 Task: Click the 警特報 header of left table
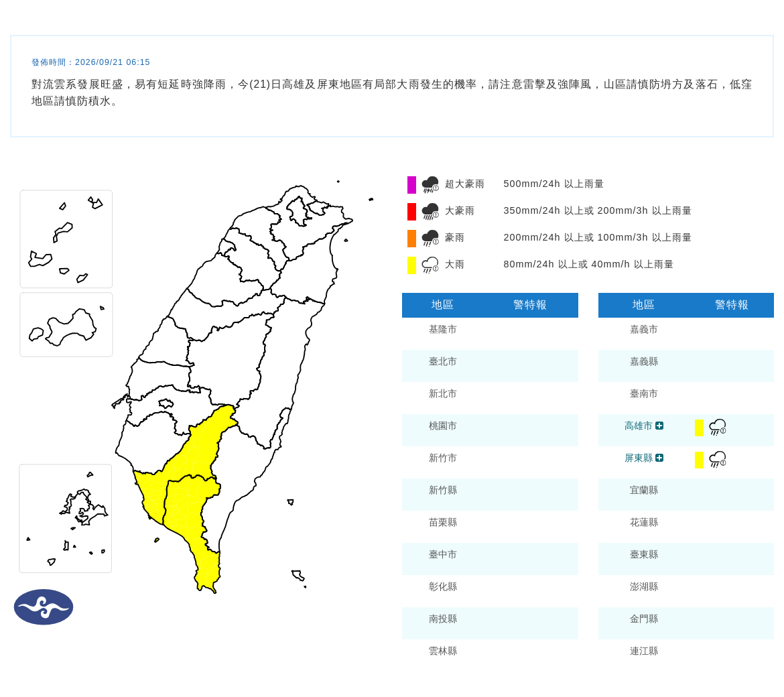click(529, 305)
